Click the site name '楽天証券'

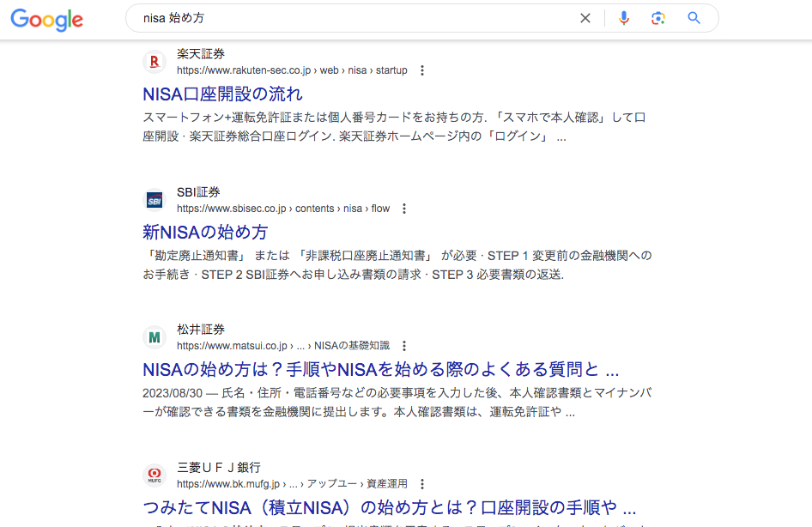201,54
